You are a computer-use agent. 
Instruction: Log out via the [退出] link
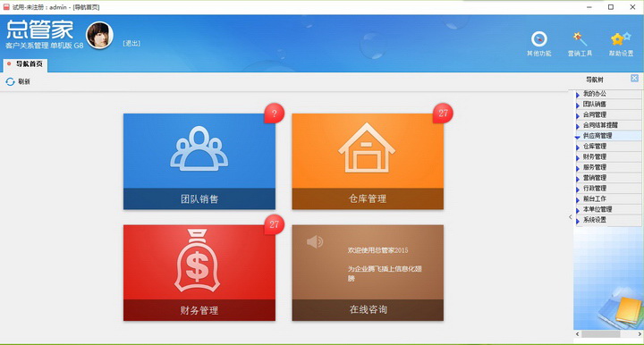131,44
